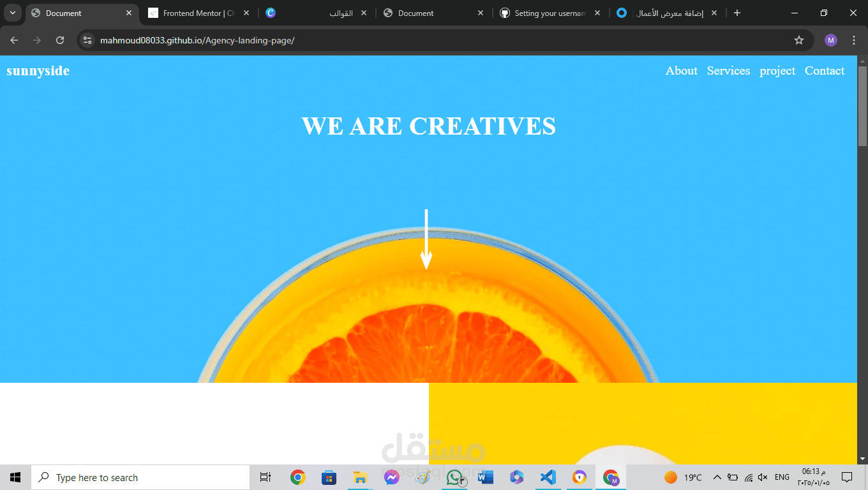Switch ENG input language indicator

[782, 477]
